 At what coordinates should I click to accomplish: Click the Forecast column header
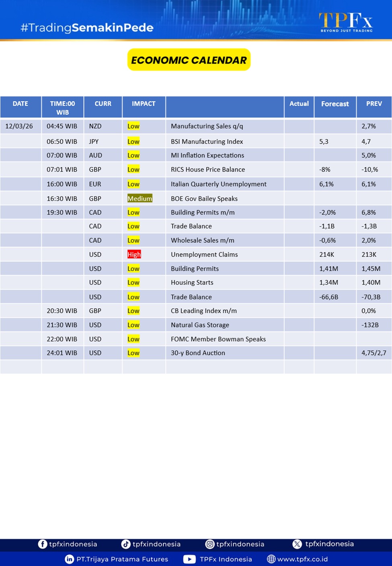335,104
